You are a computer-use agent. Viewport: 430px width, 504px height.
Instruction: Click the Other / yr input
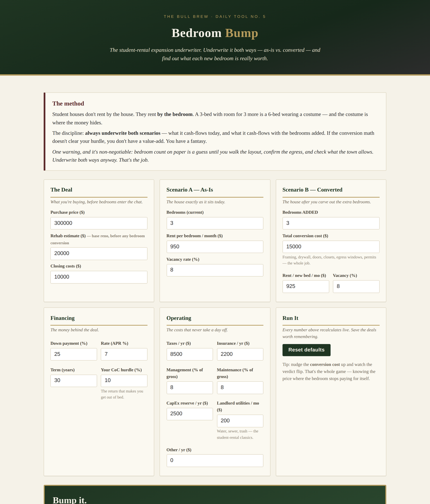pos(215,460)
